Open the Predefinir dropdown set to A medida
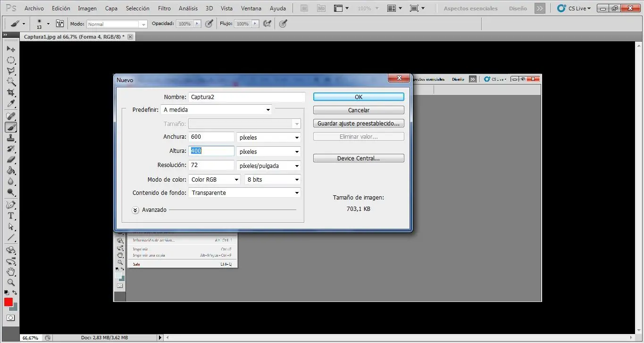This screenshot has height=343, width=644. 217,109
